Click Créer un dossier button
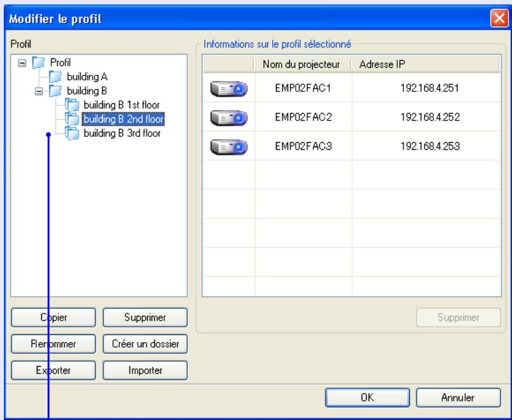This screenshot has height=420, width=512. click(x=145, y=344)
